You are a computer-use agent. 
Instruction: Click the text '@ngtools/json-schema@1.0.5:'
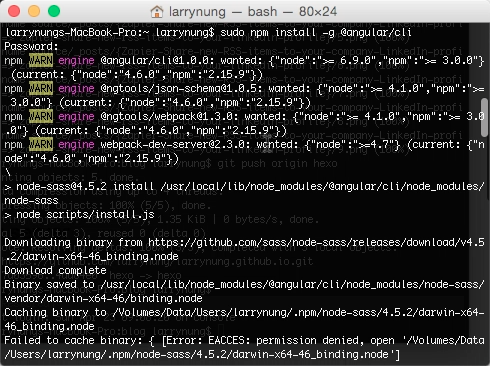coord(181,88)
